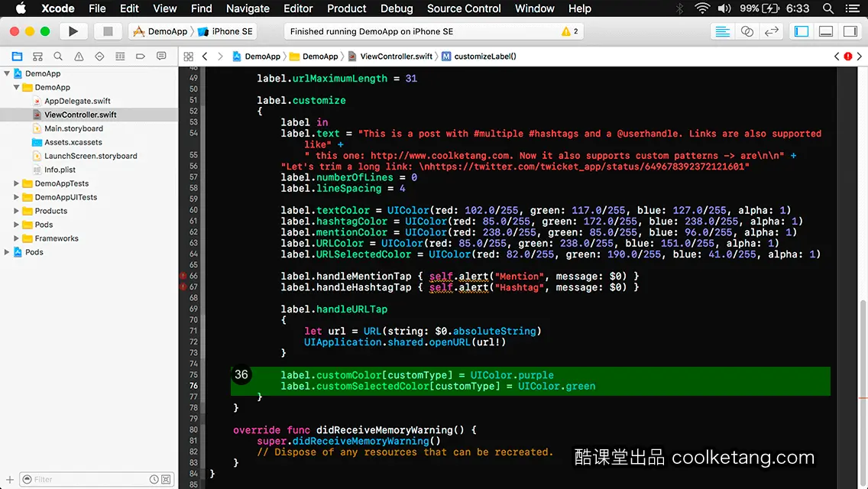Open the Find navigator
Image resolution: width=868 pixels, height=489 pixels.
58,57
